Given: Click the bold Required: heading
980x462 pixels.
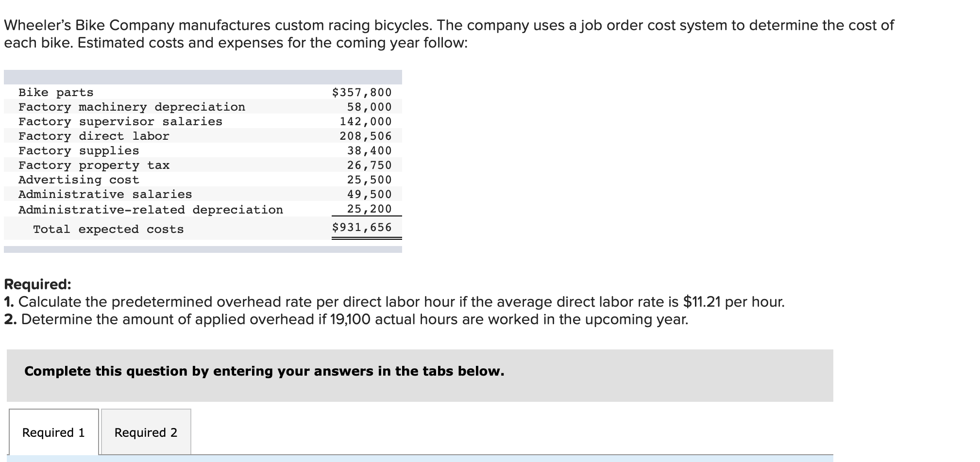Looking at the screenshot, I should [x=37, y=284].
